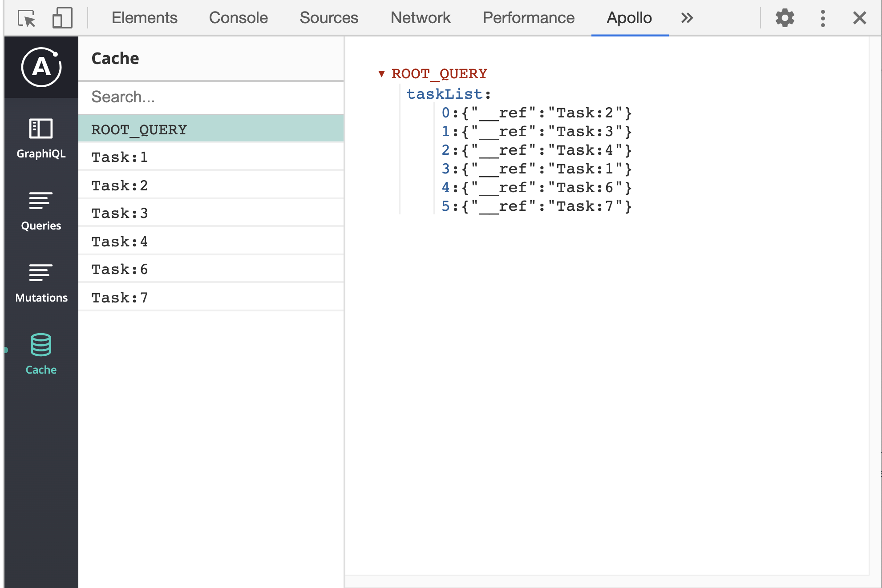Switch to the Network tab
Viewport: 882px width, 588px height.
point(421,18)
